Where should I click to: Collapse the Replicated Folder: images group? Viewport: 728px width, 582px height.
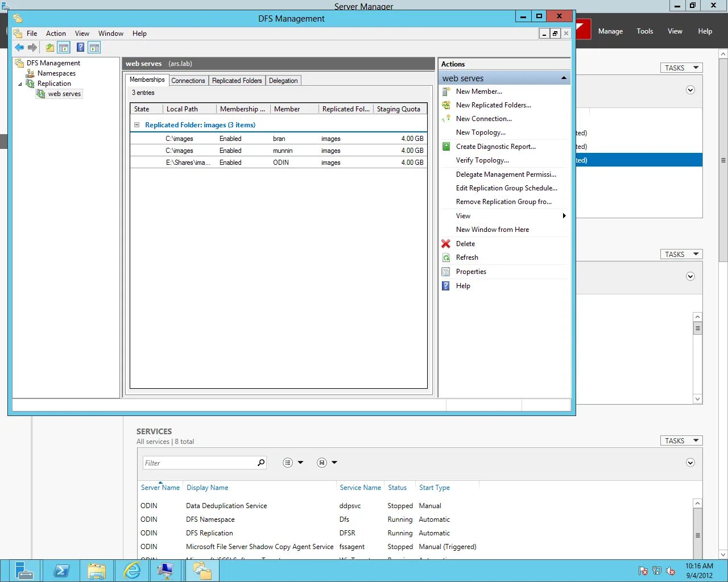coord(136,124)
